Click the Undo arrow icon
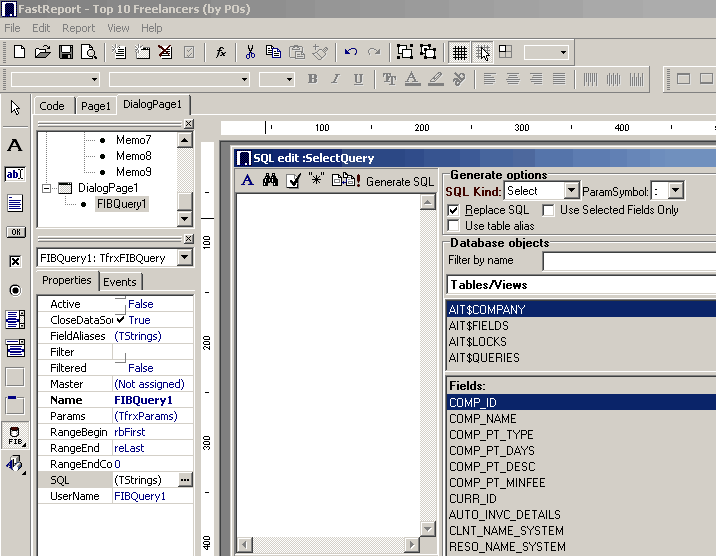The height and width of the screenshot is (556, 716). [350, 52]
